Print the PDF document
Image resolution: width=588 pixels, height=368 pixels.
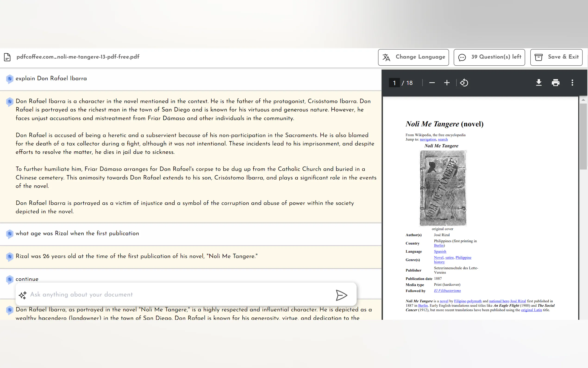pos(555,83)
